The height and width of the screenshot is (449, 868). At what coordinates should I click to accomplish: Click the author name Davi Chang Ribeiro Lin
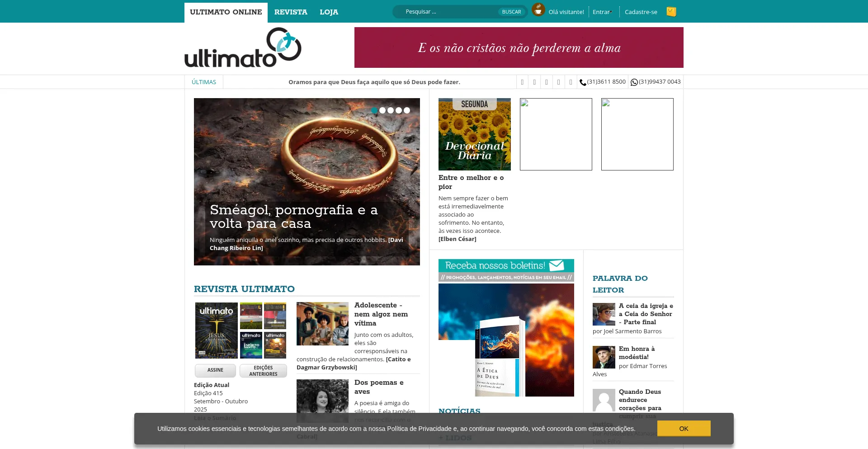pos(306,244)
